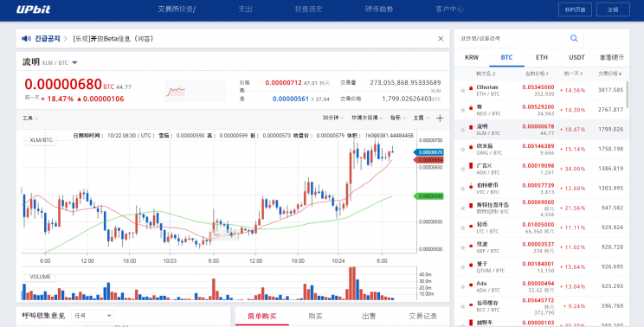Add a chart with the plus icon
644x327 pixels.
pos(440,119)
